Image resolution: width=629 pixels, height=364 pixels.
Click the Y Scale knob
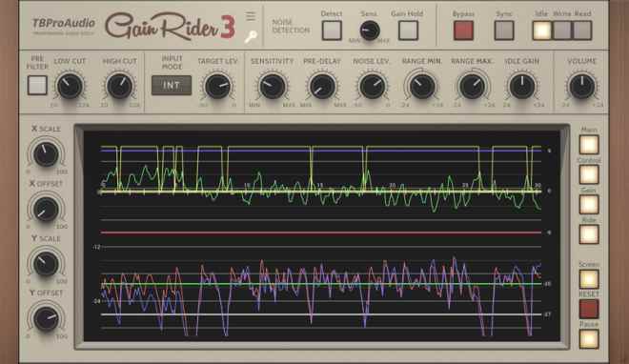coord(46,263)
